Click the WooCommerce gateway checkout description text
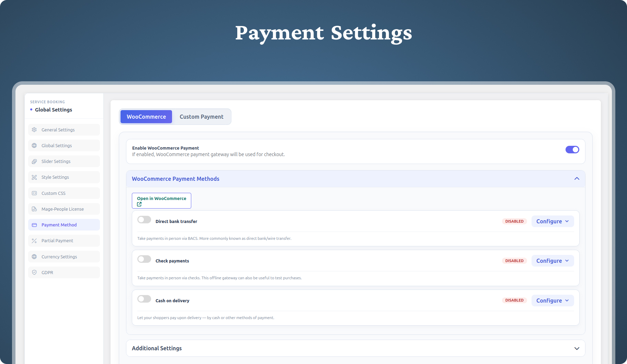Viewport: 627px width, 364px height. pos(208,154)
